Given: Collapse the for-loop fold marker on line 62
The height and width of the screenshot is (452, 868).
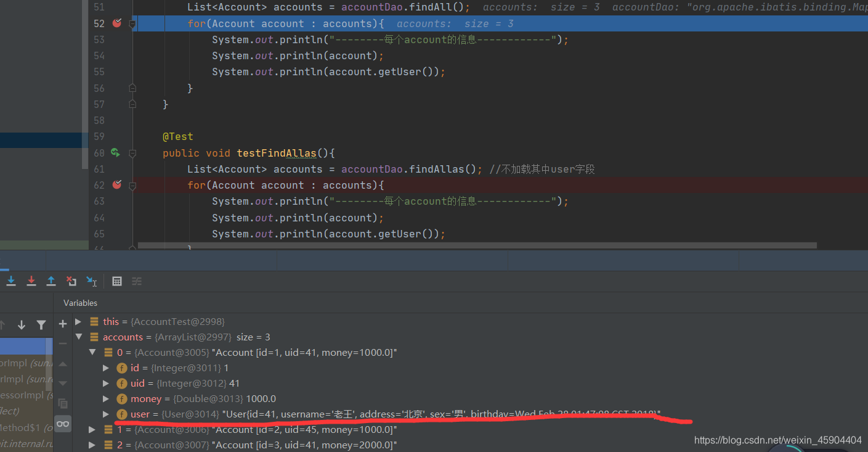Looking at the screenshot, I should pos(132,185).
